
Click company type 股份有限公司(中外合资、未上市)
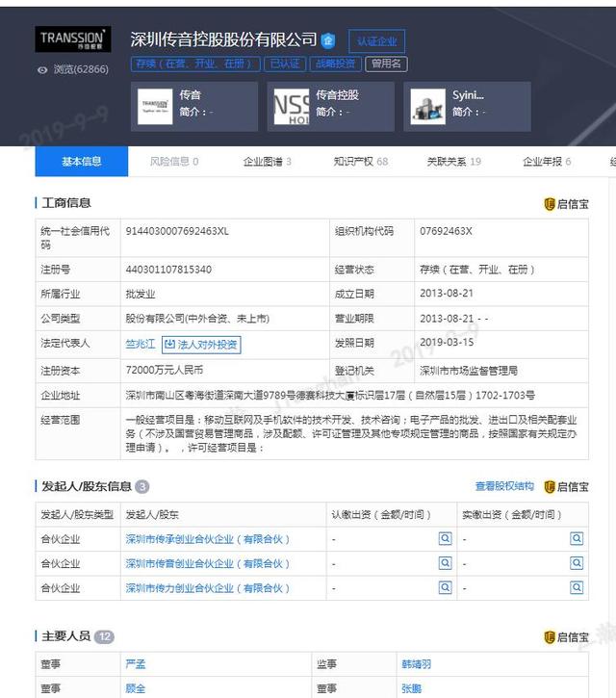[197, 319]
